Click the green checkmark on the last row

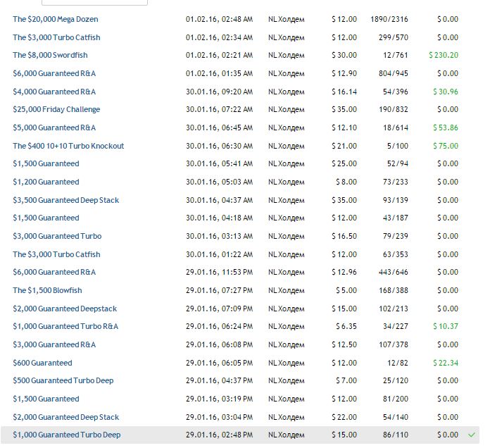pos(472,435)
